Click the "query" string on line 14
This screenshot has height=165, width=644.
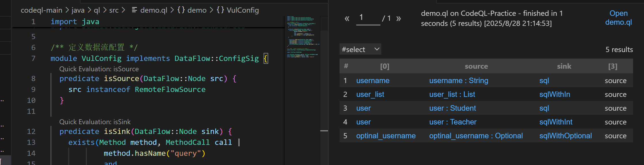point(185,153)
